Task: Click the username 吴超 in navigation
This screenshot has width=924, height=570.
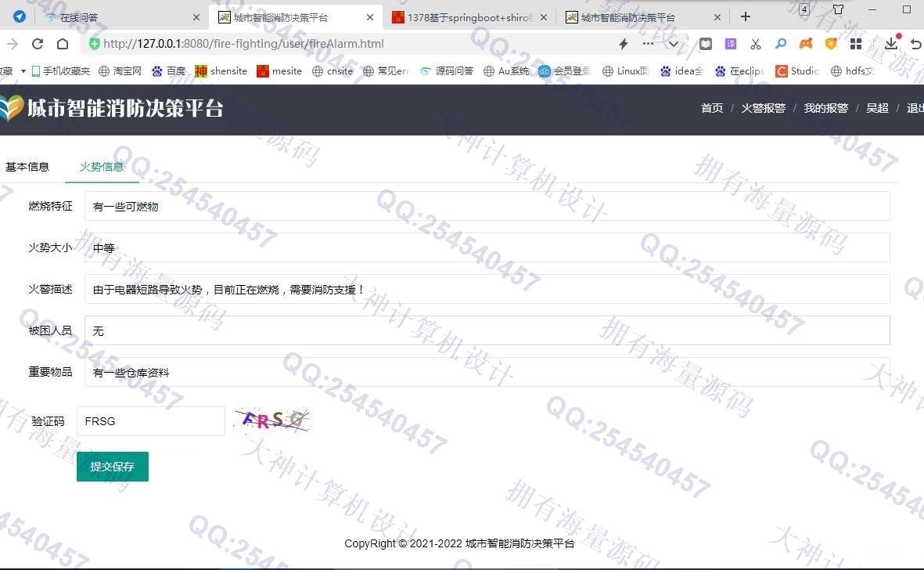Action: (877, 108)
